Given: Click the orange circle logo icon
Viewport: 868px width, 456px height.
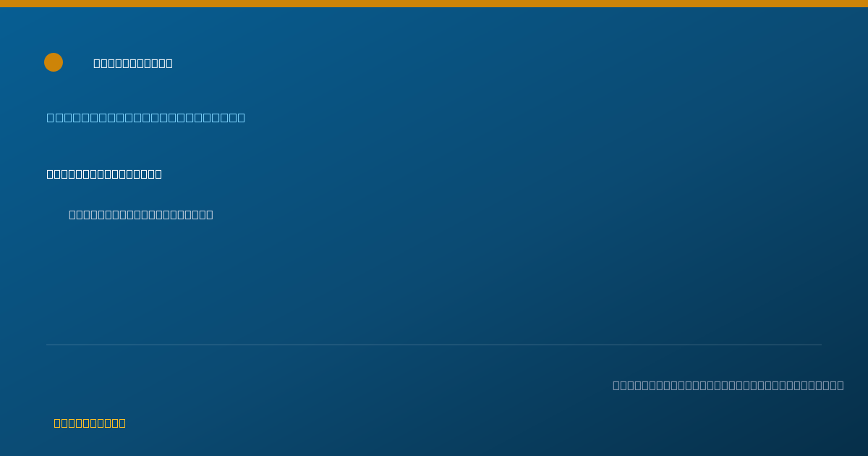Looking at the screenshot, I should pos(54,62).
